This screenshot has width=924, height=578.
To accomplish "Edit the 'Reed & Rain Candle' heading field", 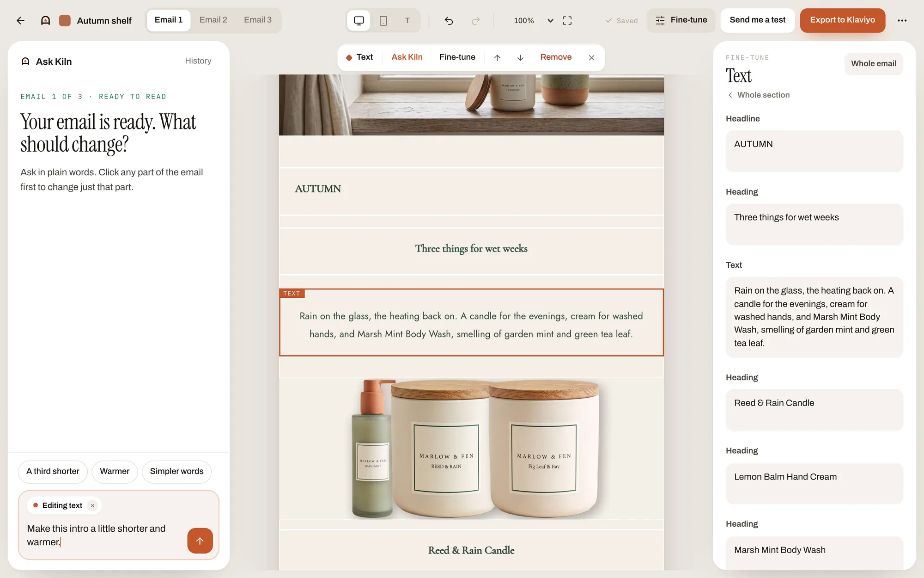I will tap(814, 410).
